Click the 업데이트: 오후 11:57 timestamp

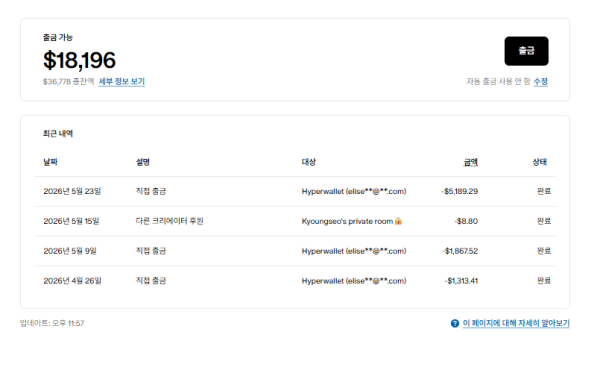52,323
